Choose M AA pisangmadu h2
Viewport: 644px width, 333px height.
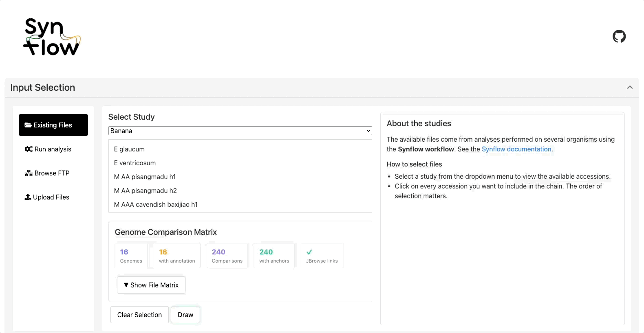coord(240,191)
